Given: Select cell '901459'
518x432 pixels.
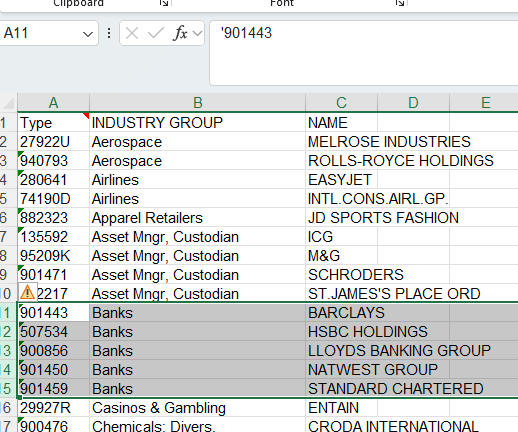Looking at the screenshot, I should (53, 389).
